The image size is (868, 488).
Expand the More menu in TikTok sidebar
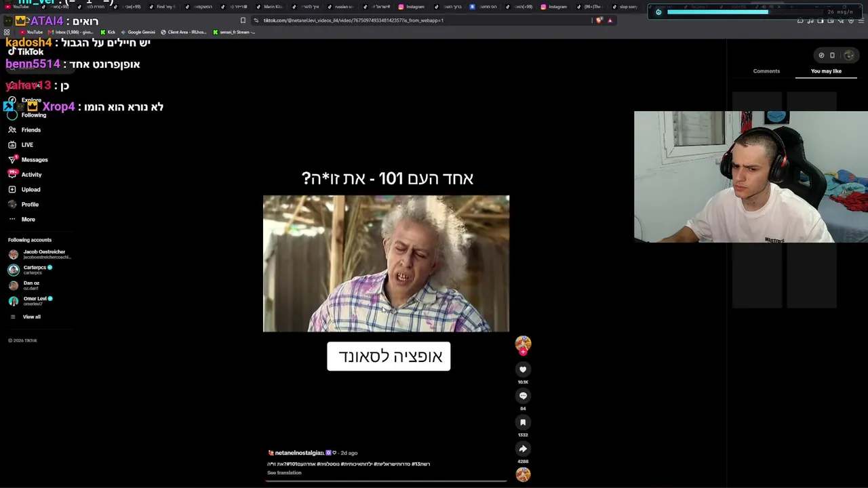pos(22,219)
